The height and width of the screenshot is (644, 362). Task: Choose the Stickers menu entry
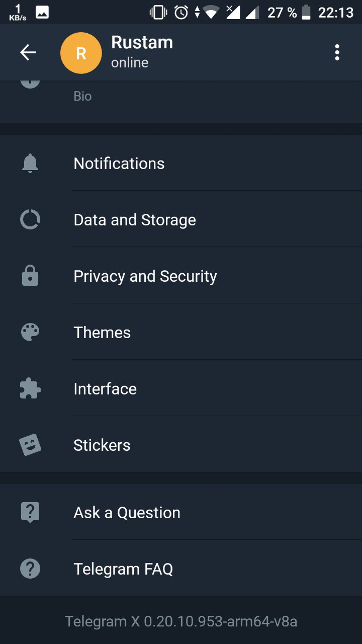[x=102, y=445]
